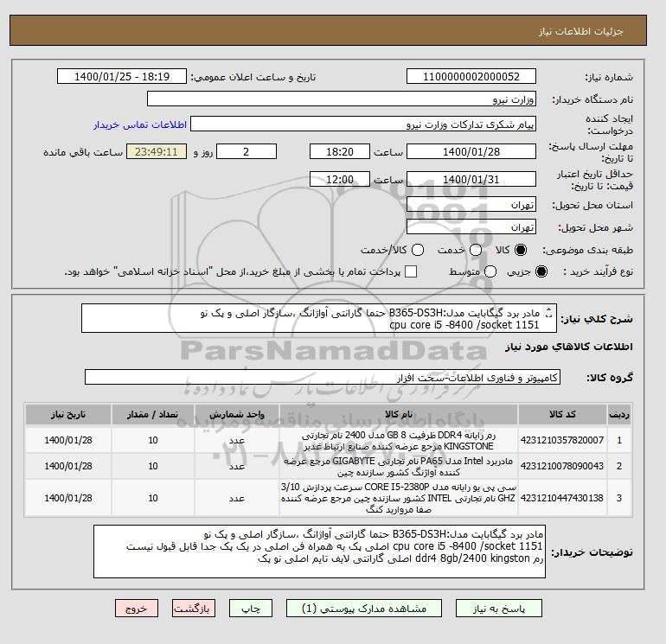Click the بازگشت back button
The image size is (666, 644).
pyautogui.click(x=193, y=608)
